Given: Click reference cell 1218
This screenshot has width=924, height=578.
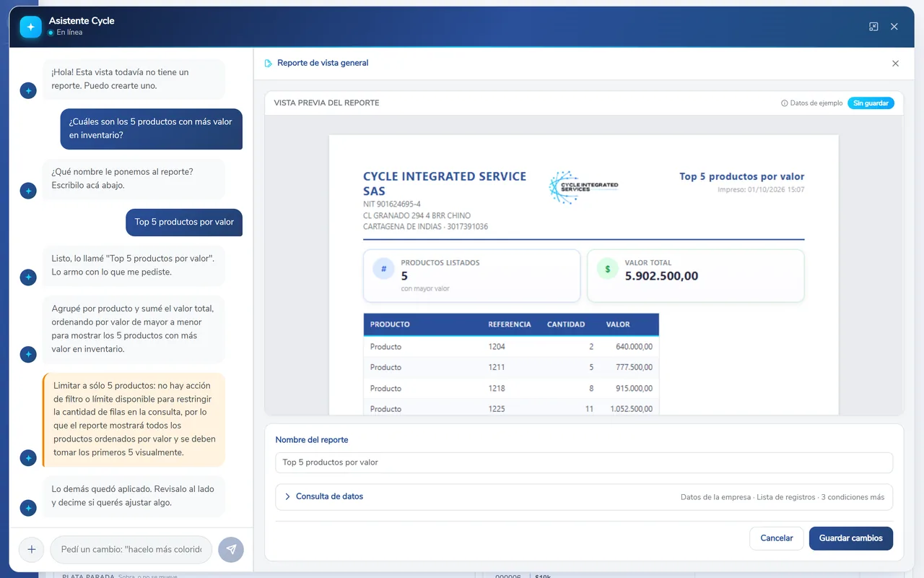Looking at the screenshot, I should 497,389.
